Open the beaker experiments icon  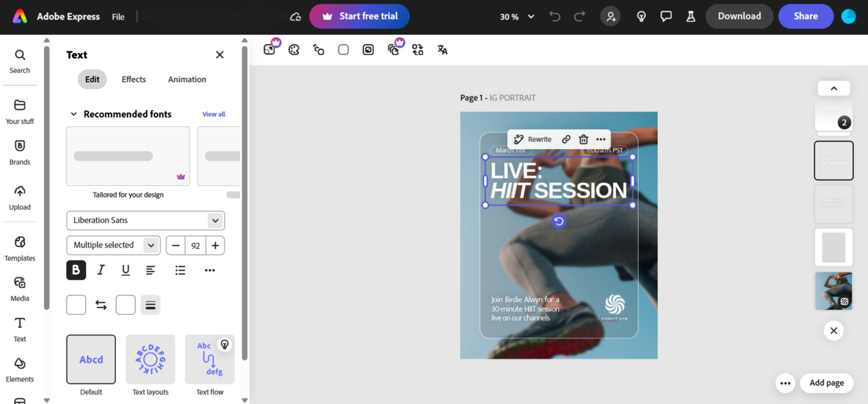[x=691, y=16]
